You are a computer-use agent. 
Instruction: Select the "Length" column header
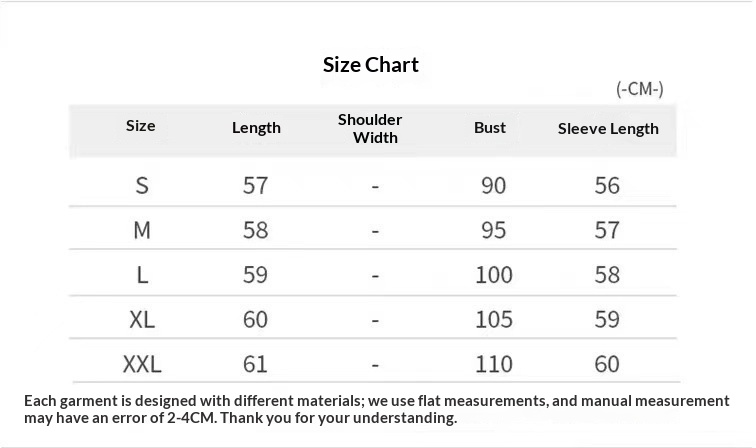pos(256,128)
